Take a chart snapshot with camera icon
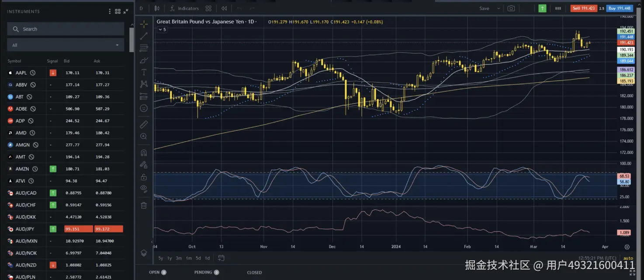 511,8
